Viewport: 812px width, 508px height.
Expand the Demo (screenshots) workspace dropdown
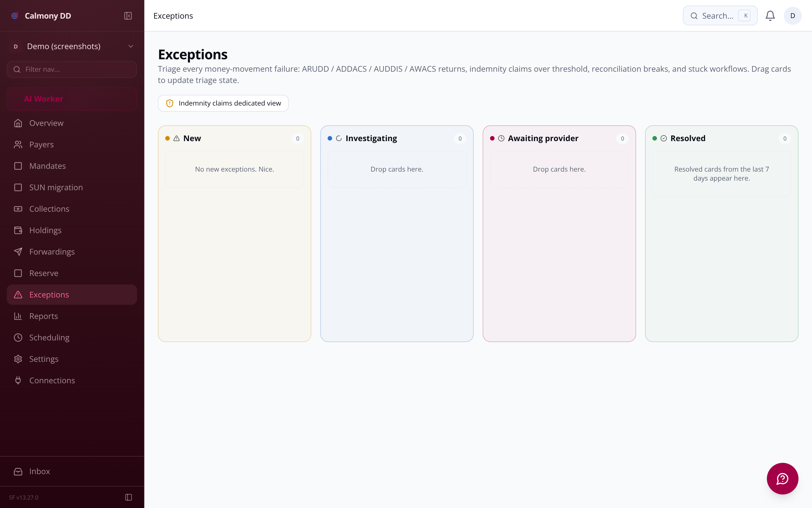point(72,46)
